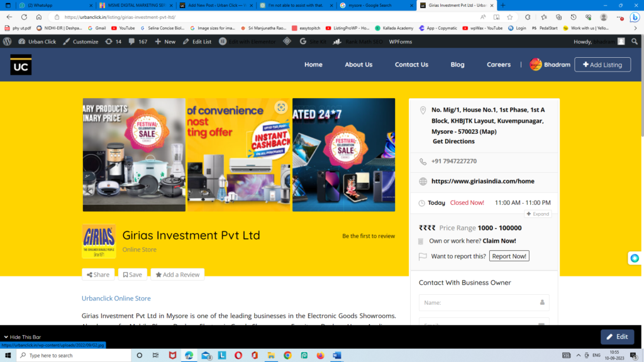This screenshot has width=644, height=362.
Task: Add this page to favorites with the star icon
Action: 510,17
